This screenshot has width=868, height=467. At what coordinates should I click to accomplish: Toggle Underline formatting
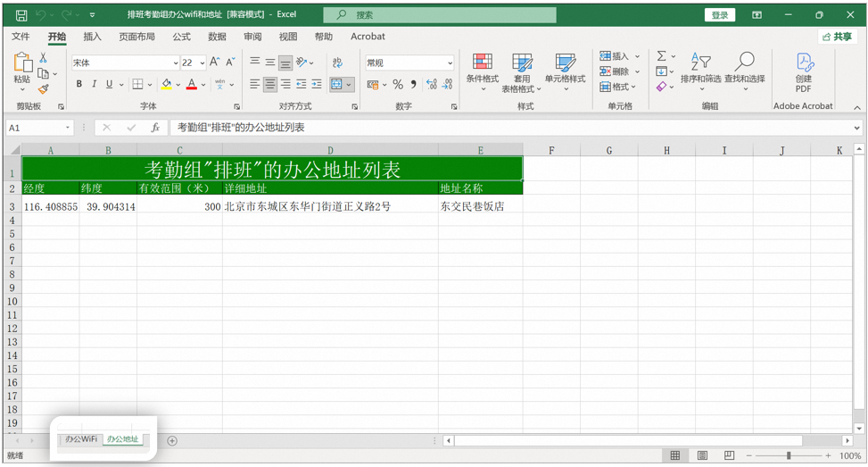(109, 84)
